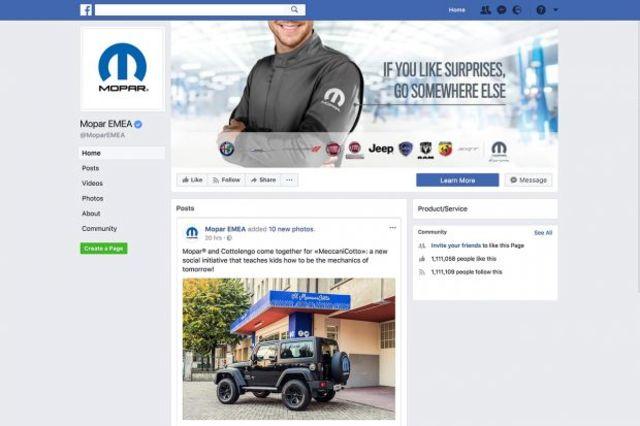Expand the post options ellipsis menu

pyautogui.click(x=393, y=228)
